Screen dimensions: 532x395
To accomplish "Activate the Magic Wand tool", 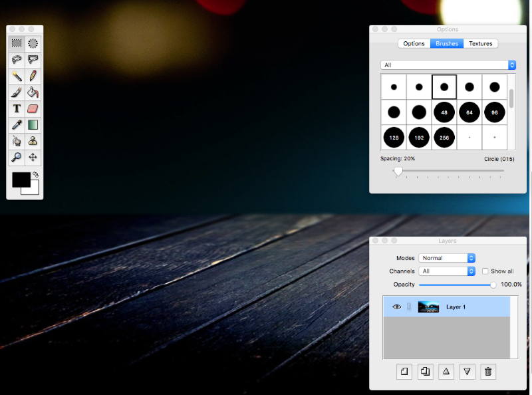I will tap(17, 76).
